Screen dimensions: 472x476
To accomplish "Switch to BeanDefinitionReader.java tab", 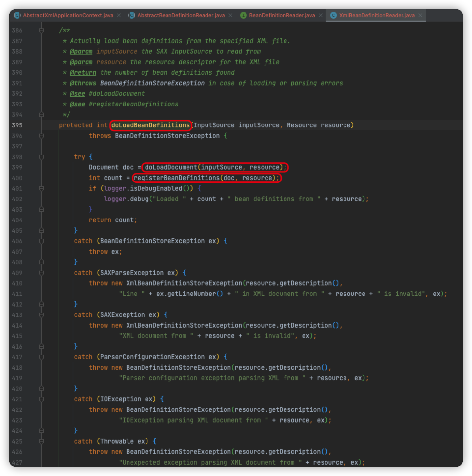I will coord(282,15).
